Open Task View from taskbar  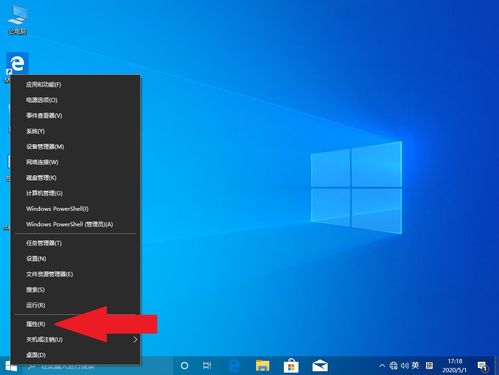tap(207, 366)
